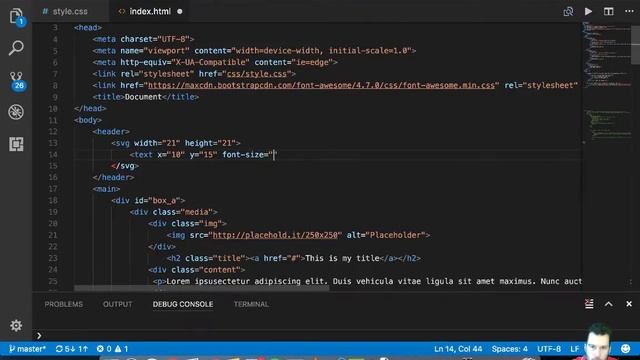Open the Explorer files view
Viewport: 640px width, 360px height.
[16, 16]
